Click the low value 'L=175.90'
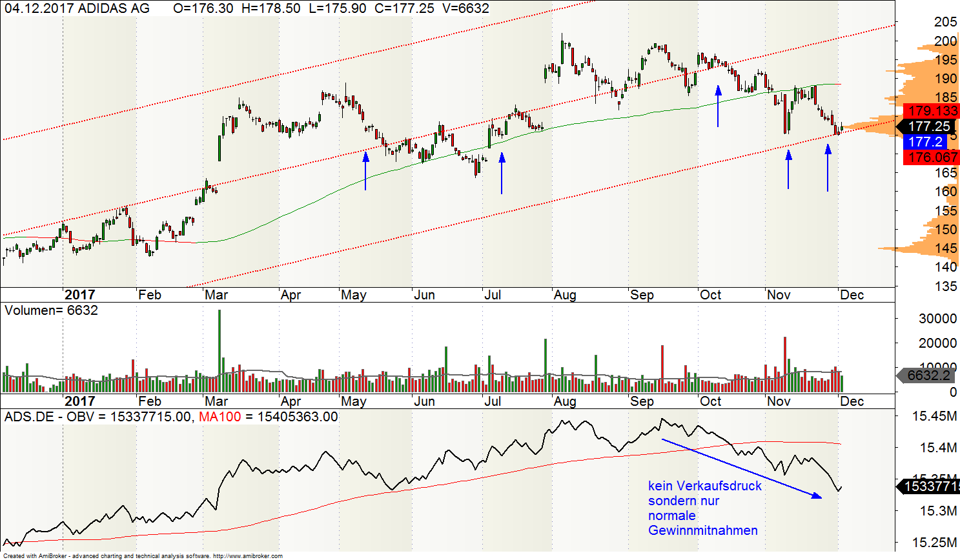The width and height of the screenshot is (960, 560). [336, 8]
